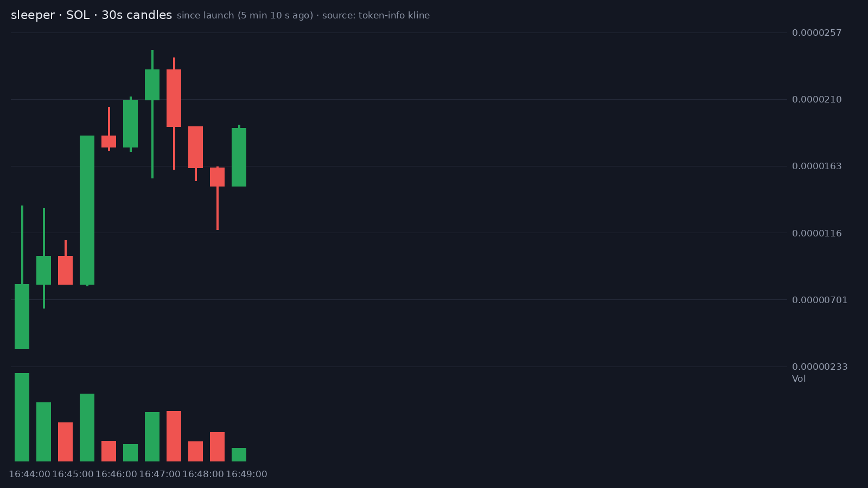Click the first tall green launch candle
Viewport: 868px width, 488px height.
[x=22, y=317]
